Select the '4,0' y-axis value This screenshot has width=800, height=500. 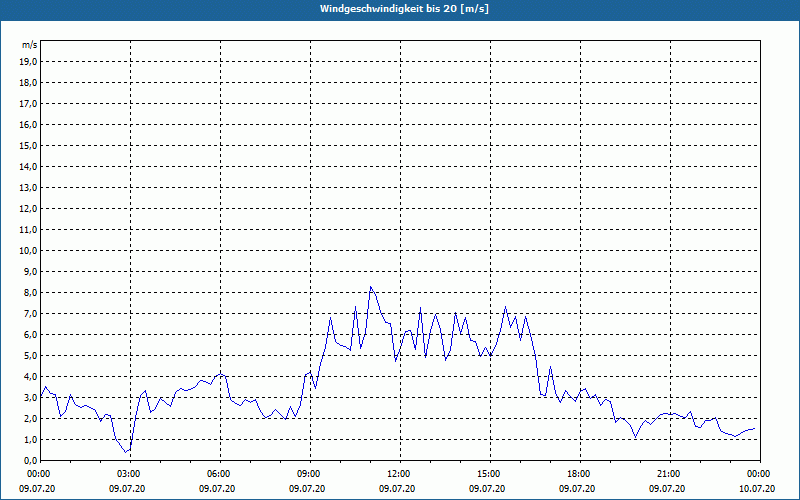[x=30, y=377]
